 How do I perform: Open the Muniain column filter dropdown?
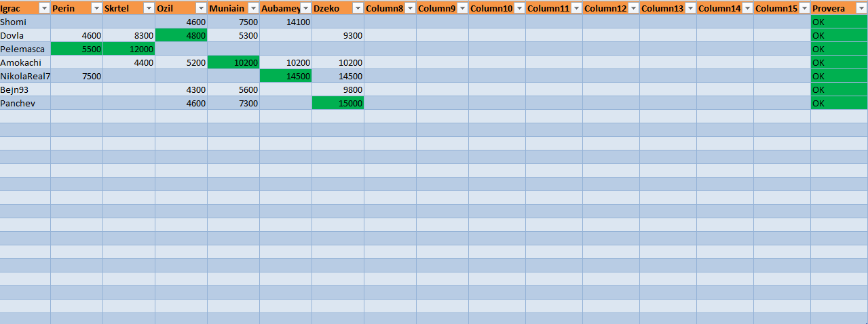(253, 8)
